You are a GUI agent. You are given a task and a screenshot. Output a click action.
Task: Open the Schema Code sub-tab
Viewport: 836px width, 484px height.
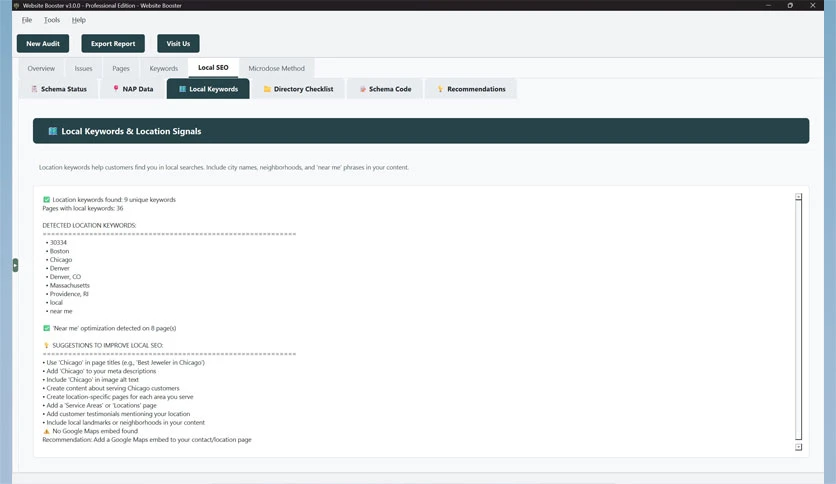click(x=385, y=89)
